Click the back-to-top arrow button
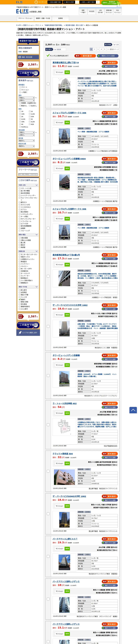This screenshot has width=138, height=644. click(133, 410)
